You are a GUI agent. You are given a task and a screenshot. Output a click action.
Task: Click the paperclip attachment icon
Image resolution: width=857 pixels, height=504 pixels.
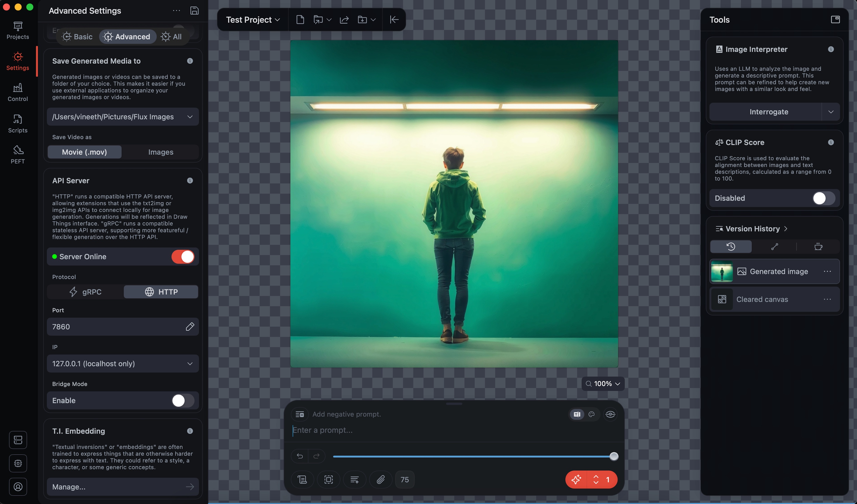[381, 479]
